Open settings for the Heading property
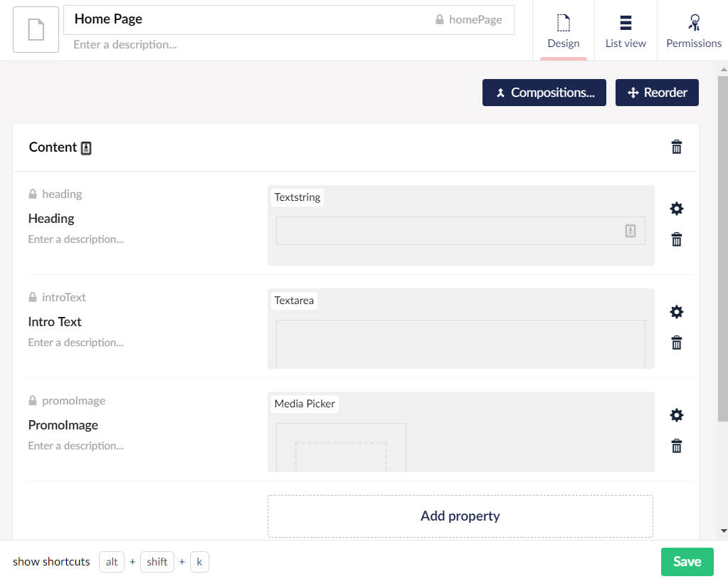 coord(675,208)
